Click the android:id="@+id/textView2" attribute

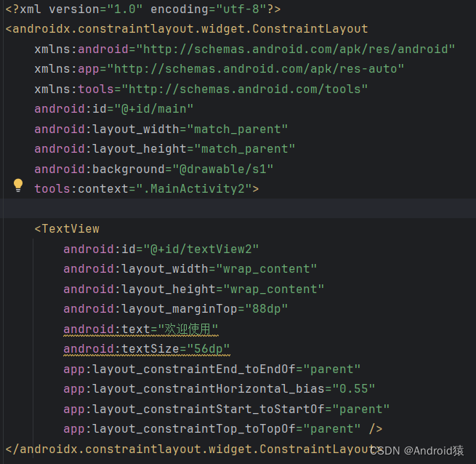(161, 249)
